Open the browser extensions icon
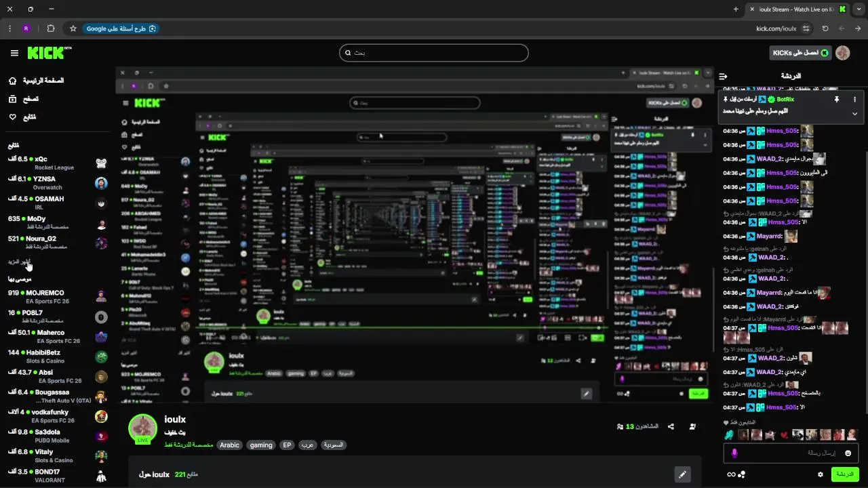Image resolution: width=868 pixels, height=488 pixels. [50, 28]
